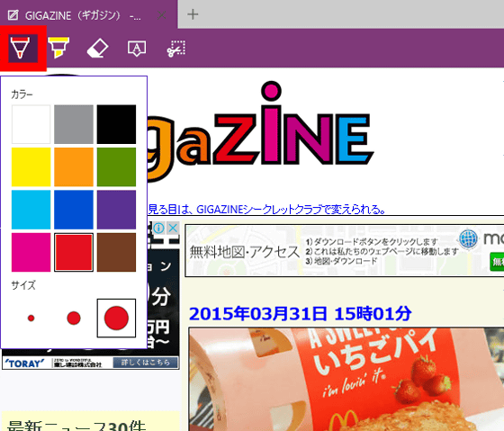Select the Clip tool with scissors
Image resolution: width=504 pixels, height=431 pixels.
[176, 49]
